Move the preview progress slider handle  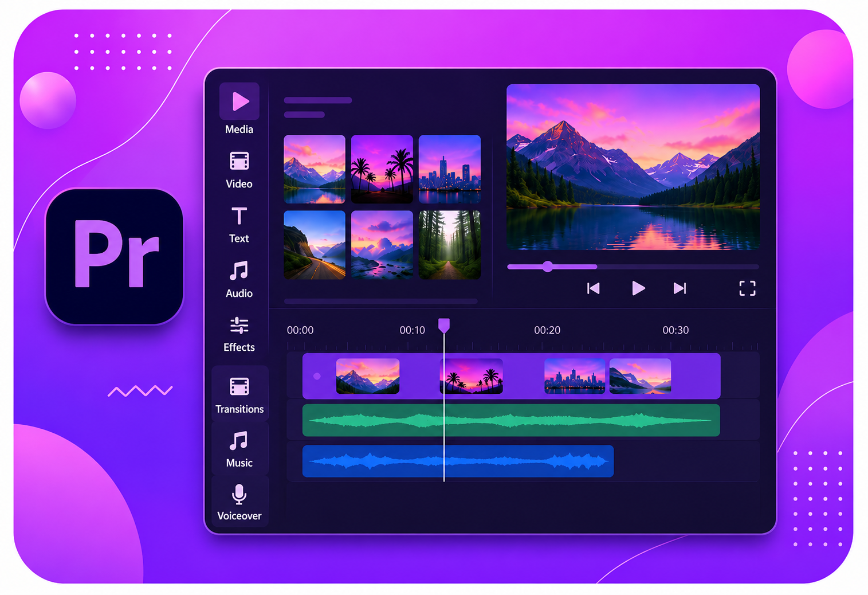click(548, 267)
